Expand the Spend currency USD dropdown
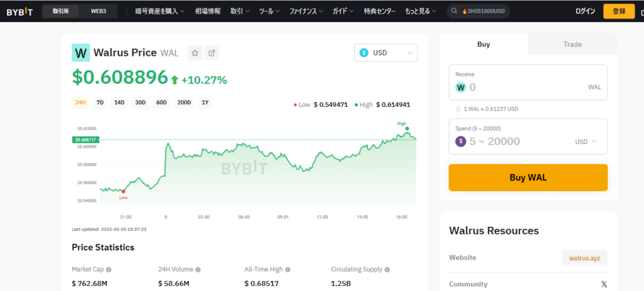The width and height of the screenshot is (644, 291). 586,141
